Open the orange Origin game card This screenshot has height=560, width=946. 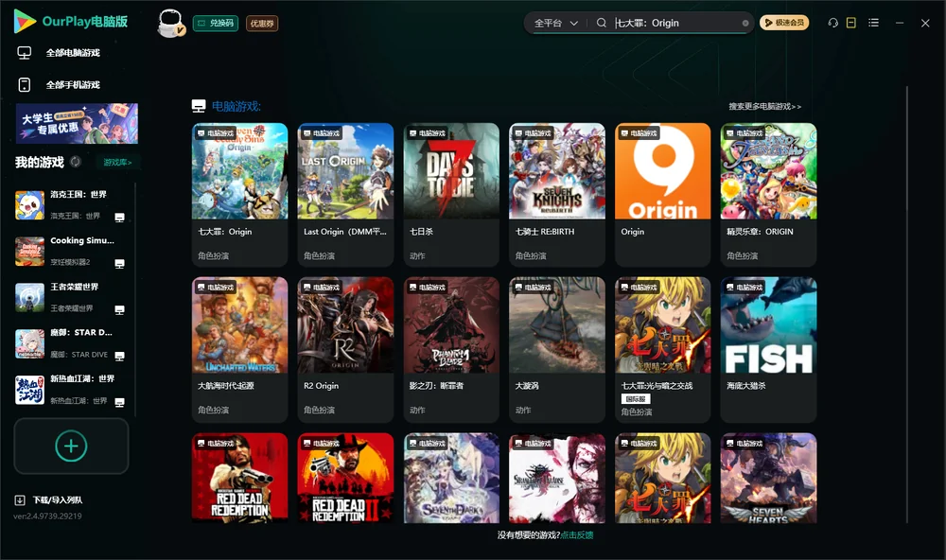coord(663,194)
